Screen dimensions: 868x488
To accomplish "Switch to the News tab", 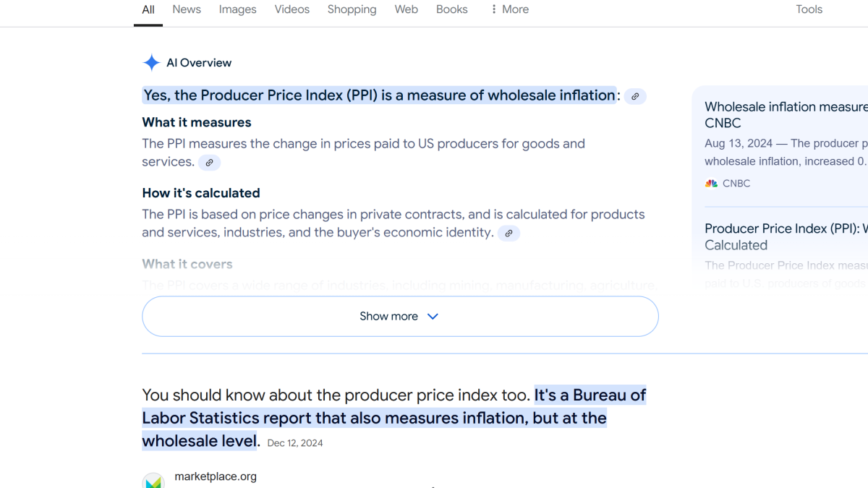I will 187,9.
